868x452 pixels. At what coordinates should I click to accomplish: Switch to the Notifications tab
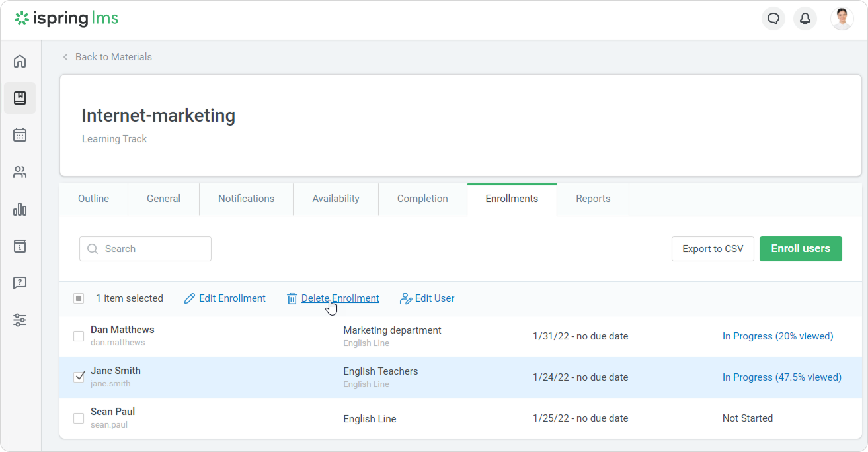pyautogui.click(x=246, y=199)
